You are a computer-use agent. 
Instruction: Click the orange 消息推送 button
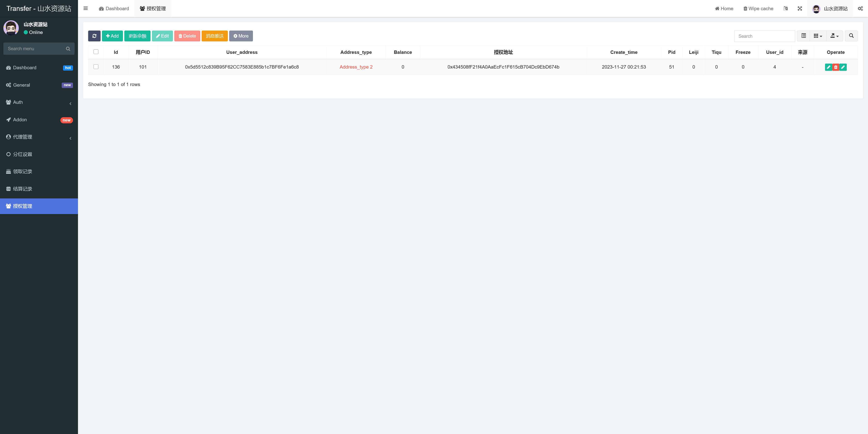click(x=215, y=36)
